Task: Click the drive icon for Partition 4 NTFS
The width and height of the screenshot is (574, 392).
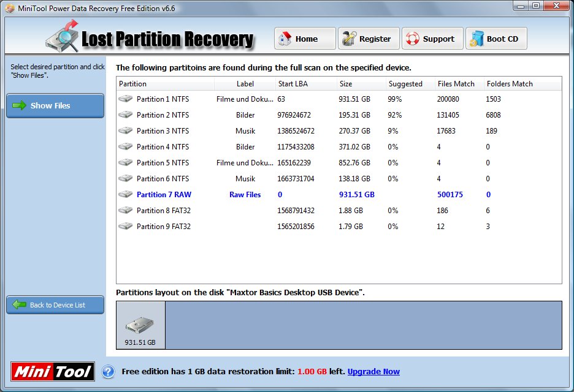Action: coord(125,146)
